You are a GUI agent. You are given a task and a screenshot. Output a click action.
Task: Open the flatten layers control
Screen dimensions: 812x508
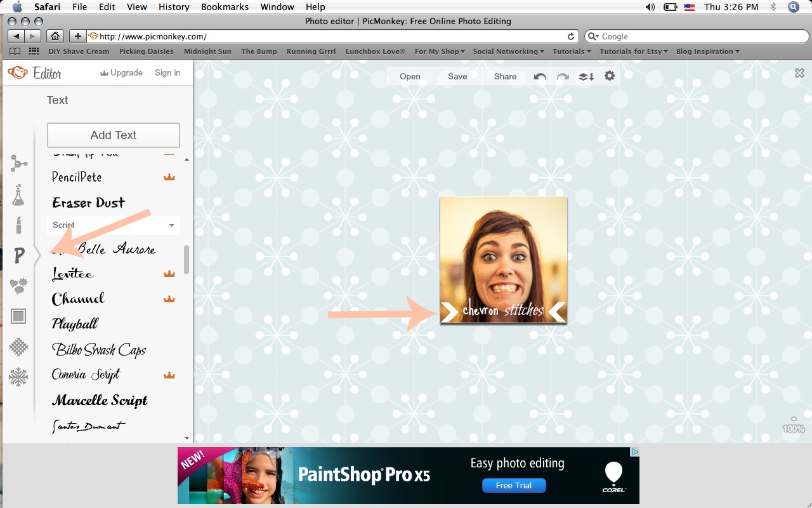pyautogui.click(x=586, y=76)
